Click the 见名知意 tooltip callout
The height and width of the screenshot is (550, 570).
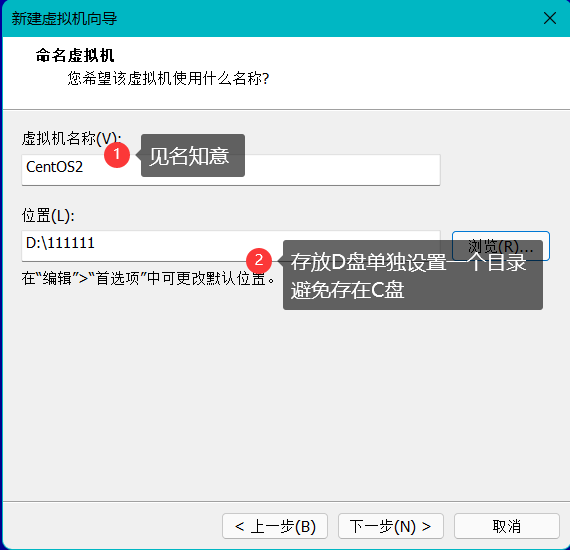coord(193,156)
